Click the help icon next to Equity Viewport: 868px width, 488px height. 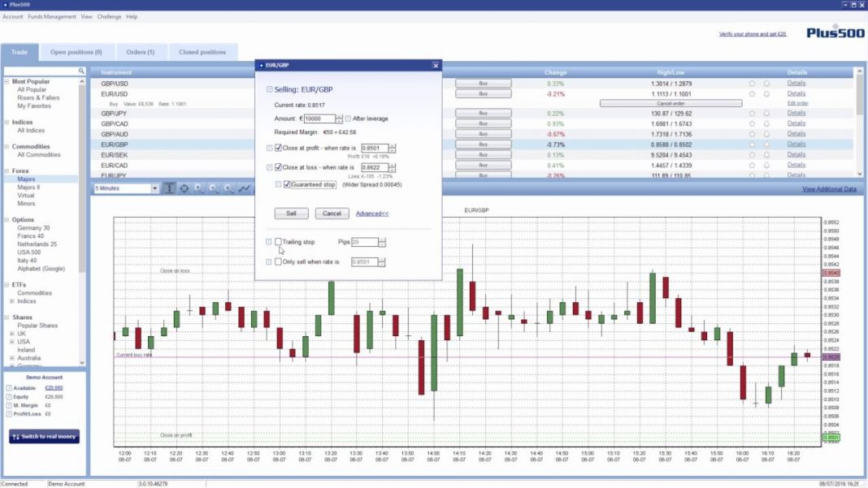point(9,397)
